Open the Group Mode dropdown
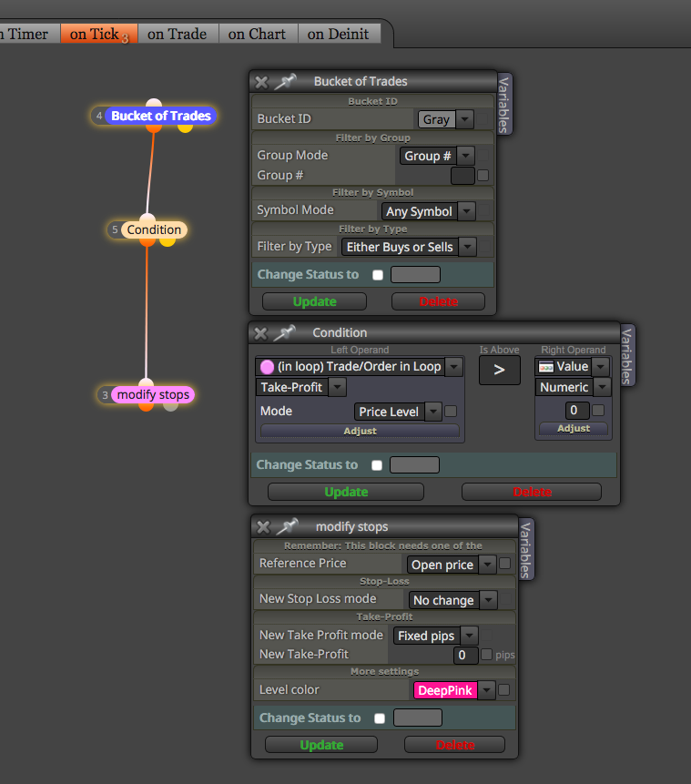The height and width of the screenshot is (784, 691). (437, 156)
